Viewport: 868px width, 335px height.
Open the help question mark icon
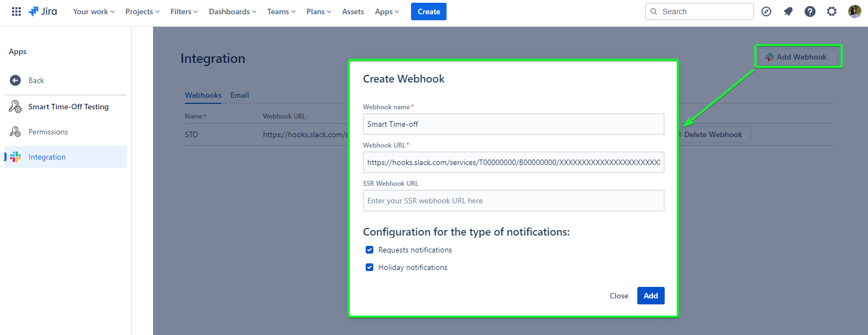810,11
